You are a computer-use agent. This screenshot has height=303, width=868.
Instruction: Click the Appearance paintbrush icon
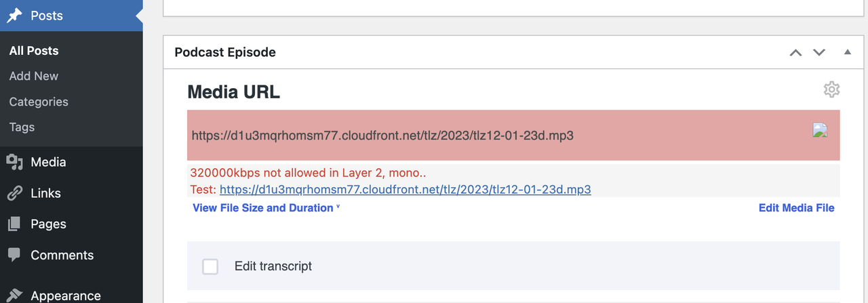click(x=14, y=295)
